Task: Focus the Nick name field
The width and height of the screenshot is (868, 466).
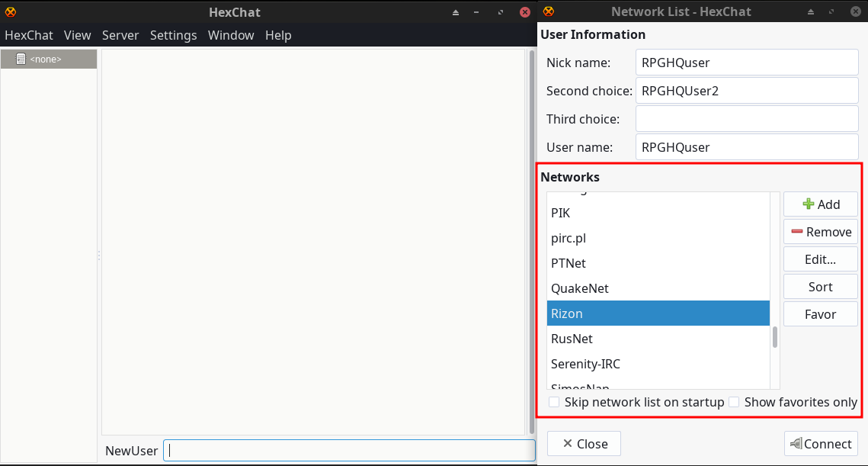Action: pos(747,63)
